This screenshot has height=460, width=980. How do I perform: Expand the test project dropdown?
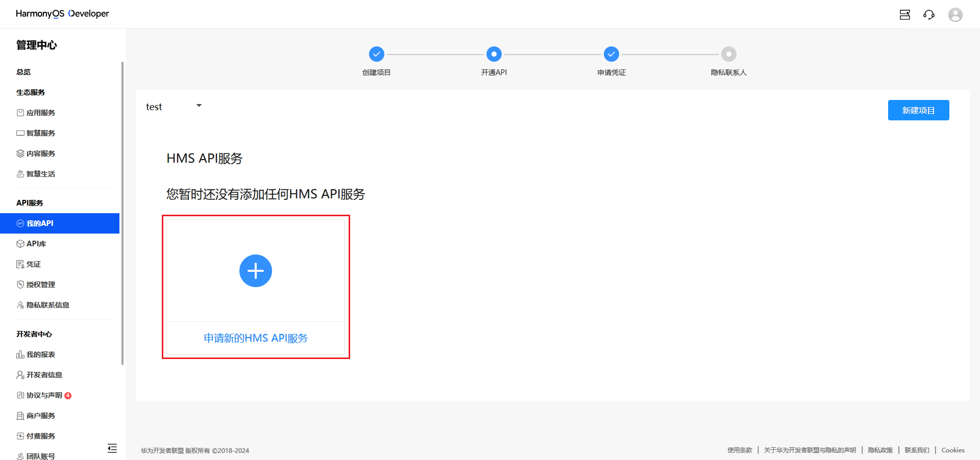(174, 106)
